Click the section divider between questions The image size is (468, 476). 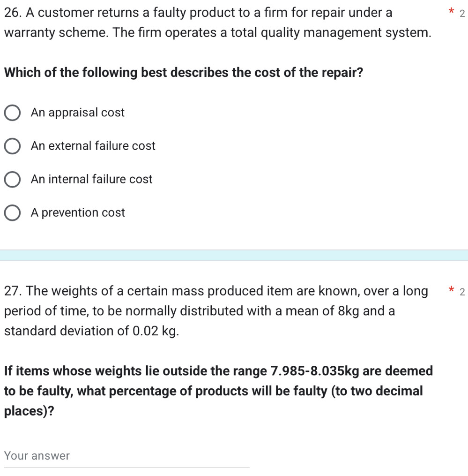[x=234, y=255]
